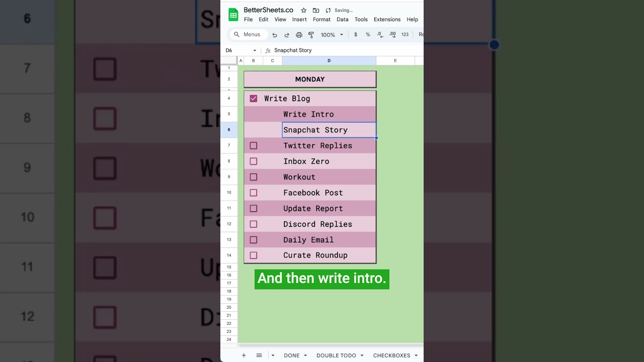Select column E header
Image resolution: width=644 pixels, height=362 pixels.
point(395,61)
